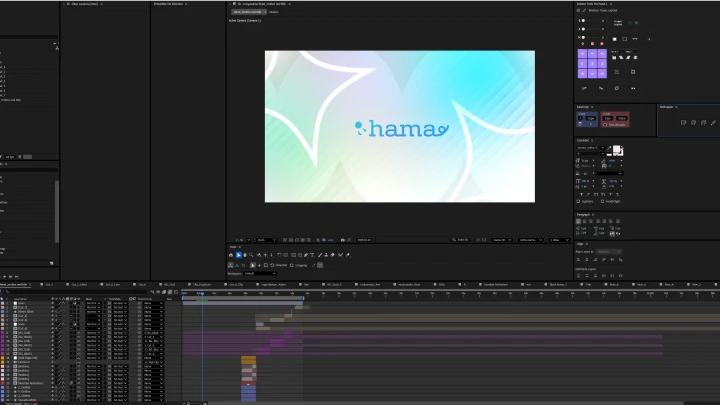
Task: Click the center cell of the purple anchor grid
Action: [x=592, y=63]
